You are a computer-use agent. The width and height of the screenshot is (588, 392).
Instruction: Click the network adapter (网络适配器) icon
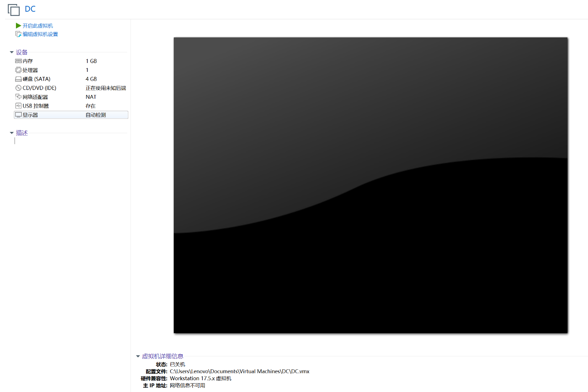[18, 97]
